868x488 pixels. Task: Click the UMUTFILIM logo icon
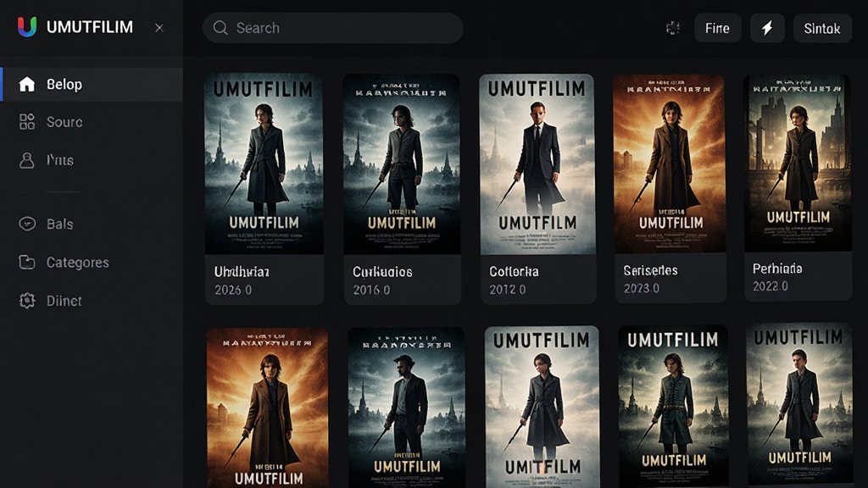pos(27,26)
